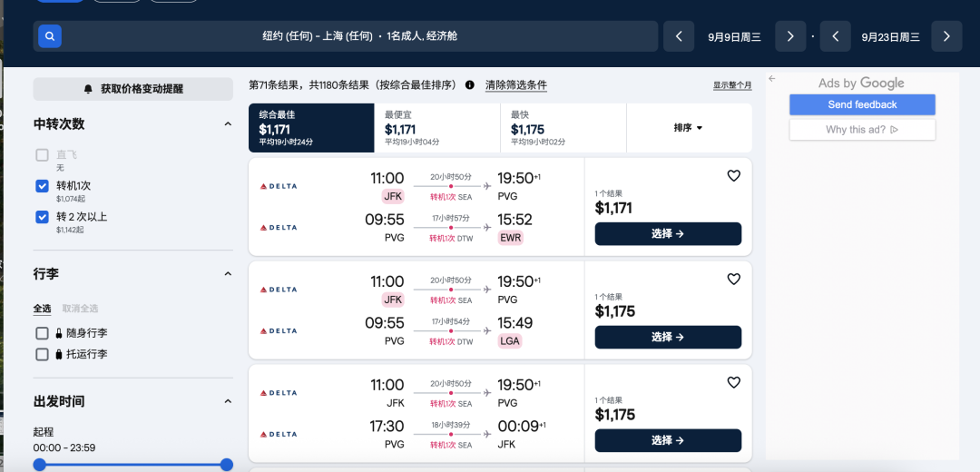Uncheck the 转 2 次以上 checkbox
The height and width of the screenshot is (472, 980).
point(42,217)
